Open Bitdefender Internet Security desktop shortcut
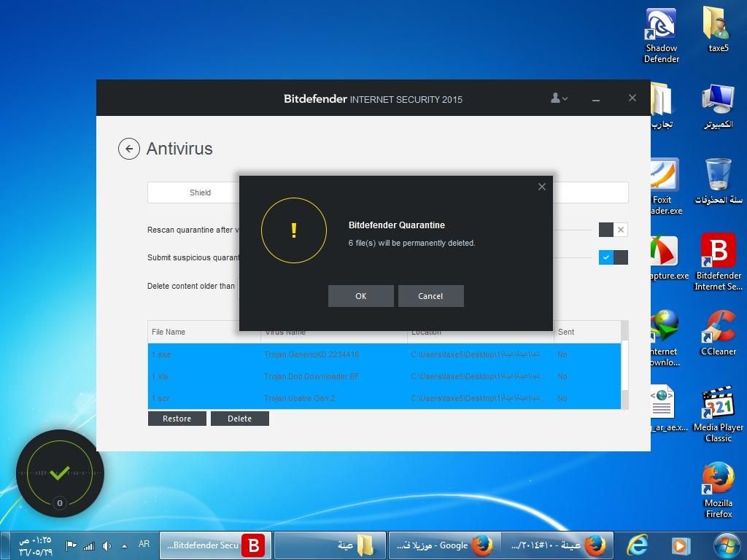The width and height of the screenshot is (747, 560). click(x=718, y=262)
